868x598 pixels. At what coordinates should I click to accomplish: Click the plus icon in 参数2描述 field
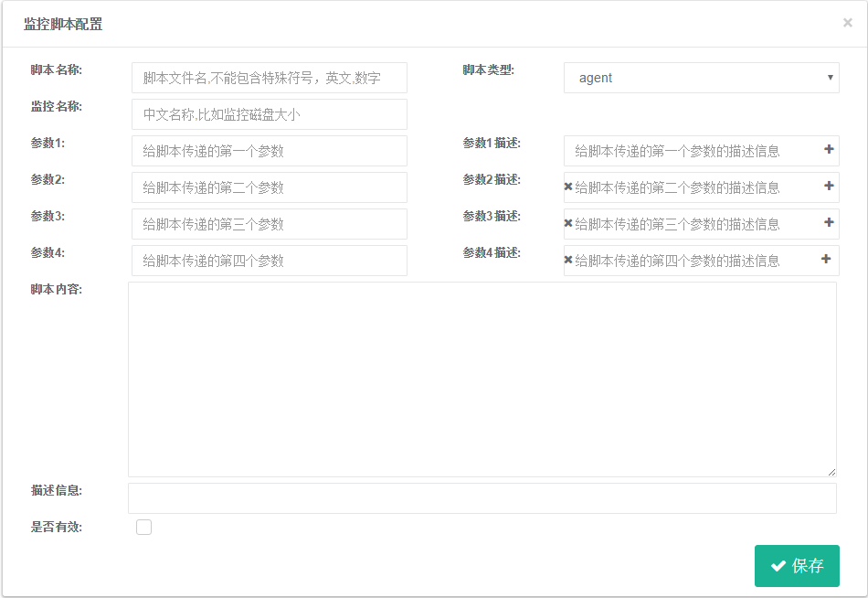(829, 186)
